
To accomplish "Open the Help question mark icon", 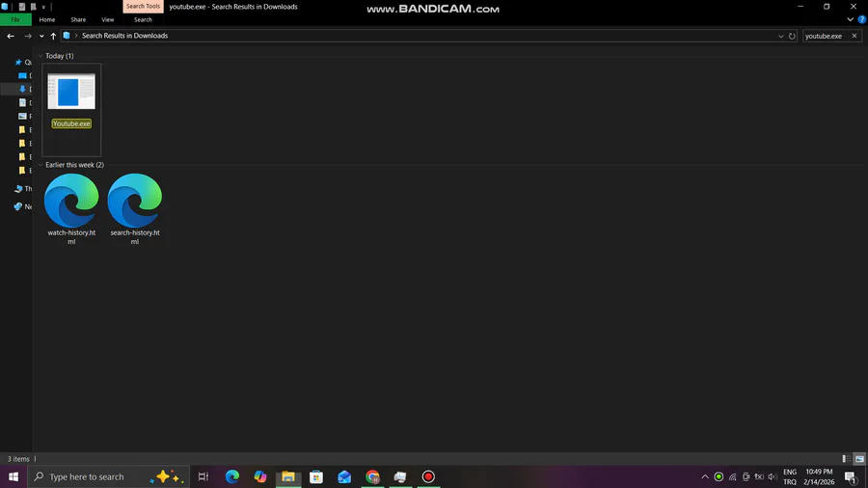I will (862, 20).
